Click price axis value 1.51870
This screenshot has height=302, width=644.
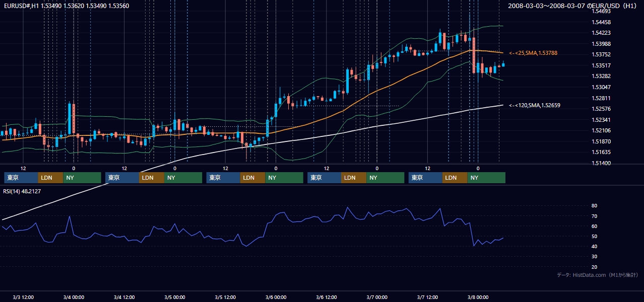[601, 141]
